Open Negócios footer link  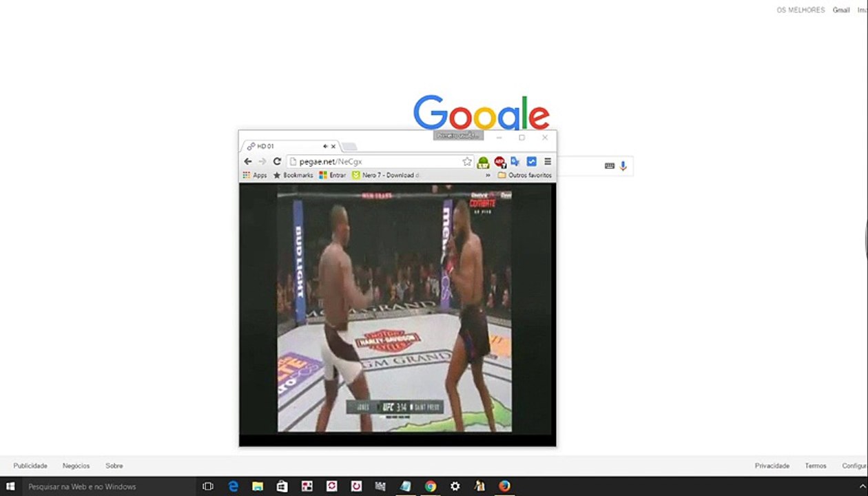pyautogui.click(x=76, y=466)
